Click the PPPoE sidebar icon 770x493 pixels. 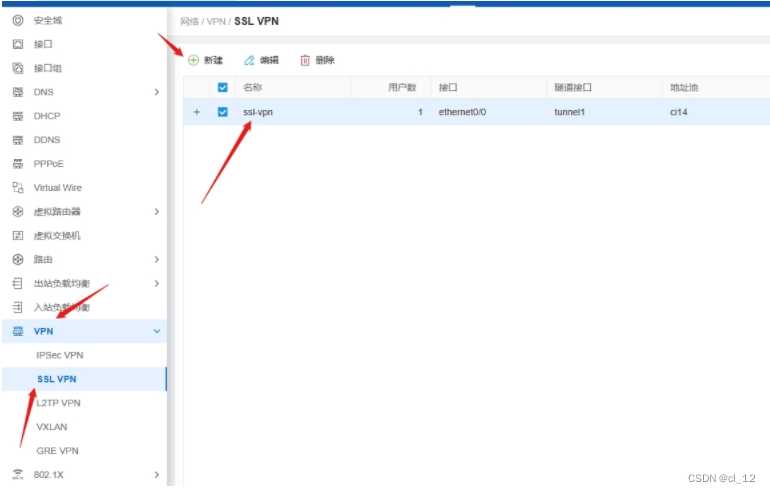pos(18,164)
